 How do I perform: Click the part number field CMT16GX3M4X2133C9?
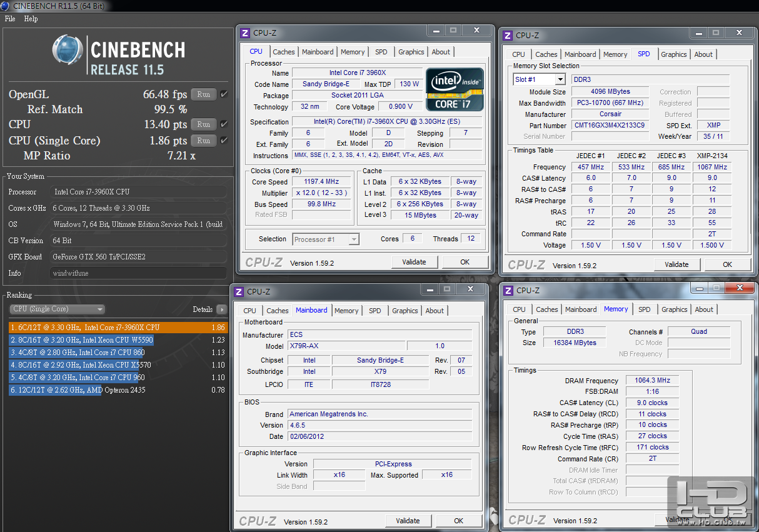pos(610,126)
